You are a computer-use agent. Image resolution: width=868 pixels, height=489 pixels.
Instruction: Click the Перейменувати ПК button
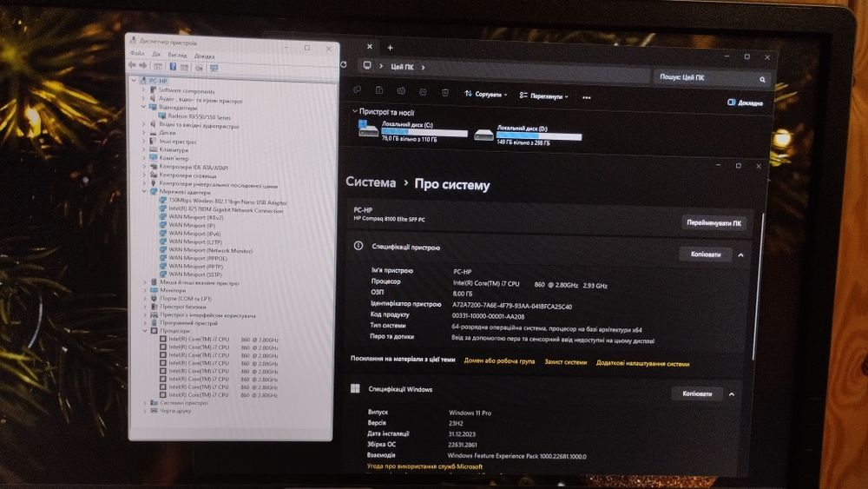click(x=713, y=222)
